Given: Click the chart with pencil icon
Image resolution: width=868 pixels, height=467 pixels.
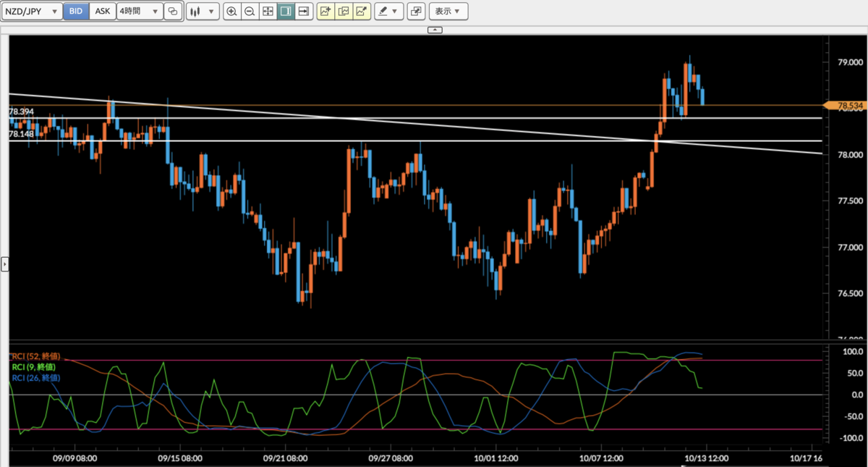Looking at the screenshot, I should click(362, 12).
